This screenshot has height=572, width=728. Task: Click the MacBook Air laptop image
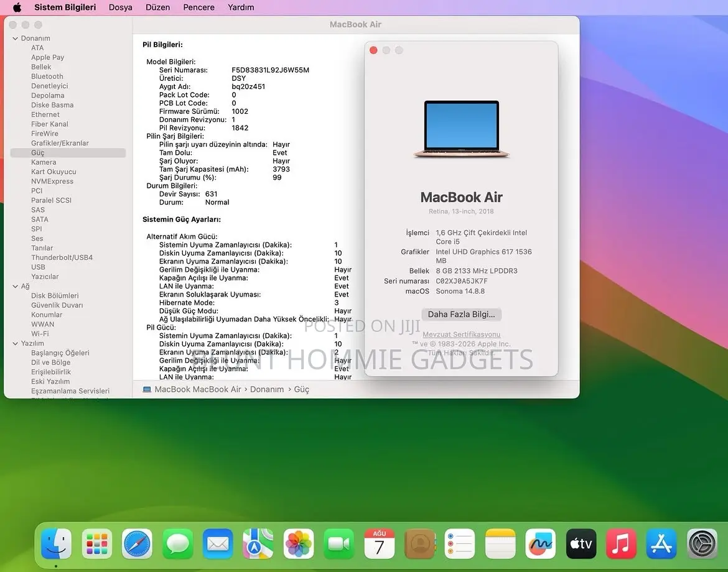coord(462,129)
